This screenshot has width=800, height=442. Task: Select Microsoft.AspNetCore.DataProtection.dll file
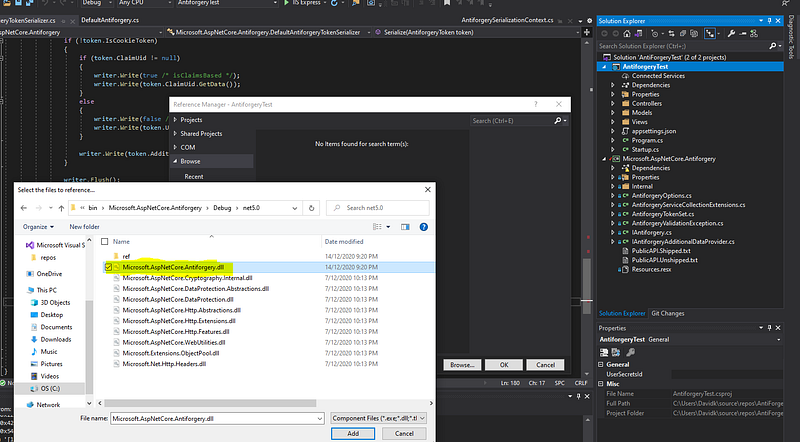click(178, 300)
